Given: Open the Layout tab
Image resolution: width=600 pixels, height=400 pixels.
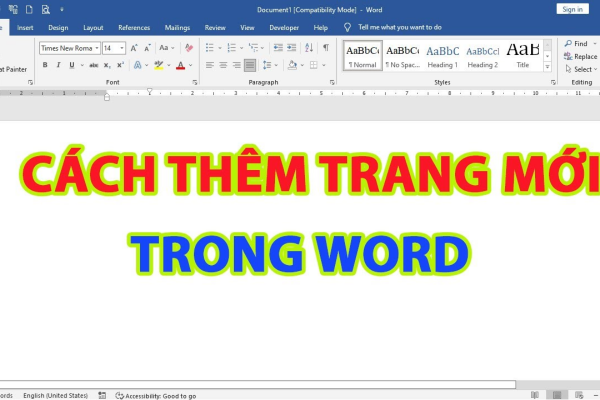Looking at the screenshot, I should pos(93,28).
